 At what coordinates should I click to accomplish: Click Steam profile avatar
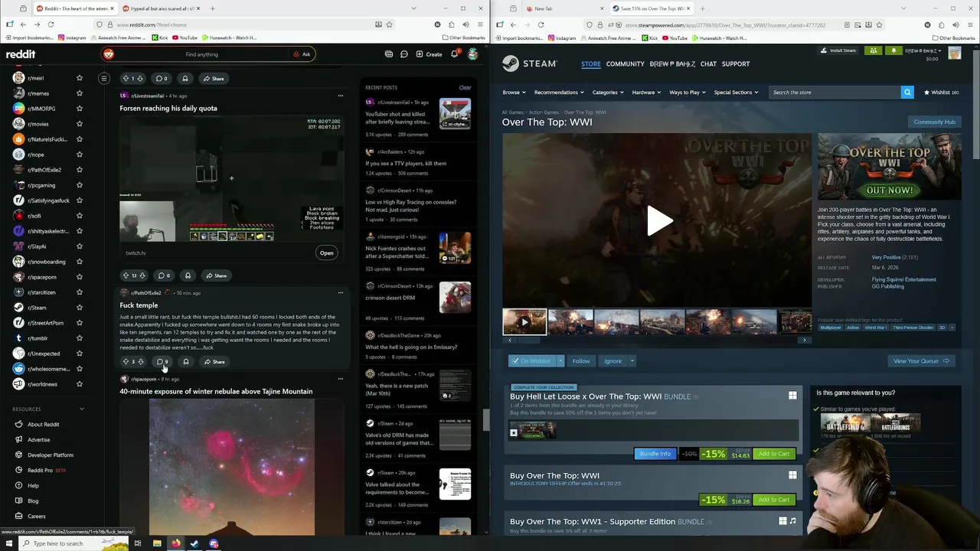click(x=954, y=53)
